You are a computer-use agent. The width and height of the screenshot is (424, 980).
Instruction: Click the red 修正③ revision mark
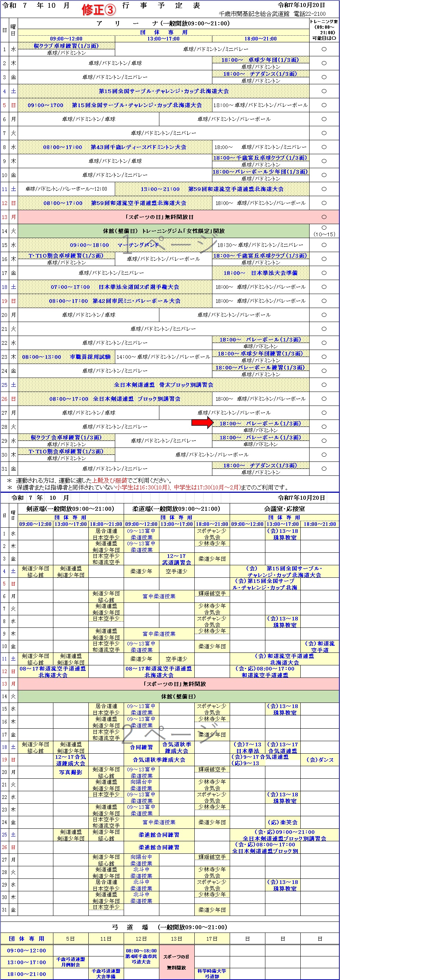[99, 10]
